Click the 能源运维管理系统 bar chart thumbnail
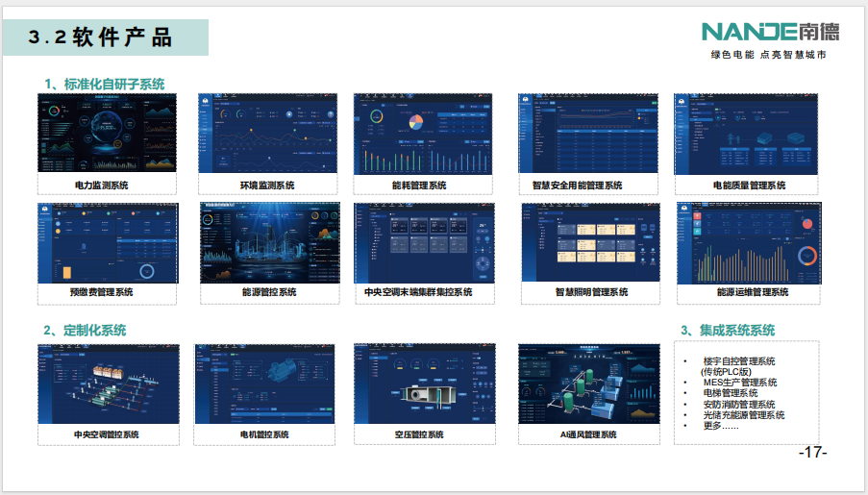The width and height of the screenshot is (868, 495). [x=749, y=242]
